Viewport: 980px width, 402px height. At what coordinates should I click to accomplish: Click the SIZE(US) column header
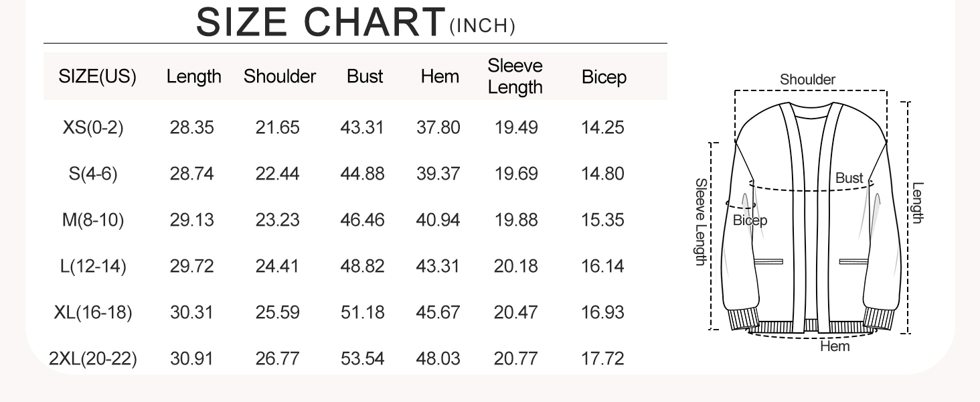tap(97, 77)
